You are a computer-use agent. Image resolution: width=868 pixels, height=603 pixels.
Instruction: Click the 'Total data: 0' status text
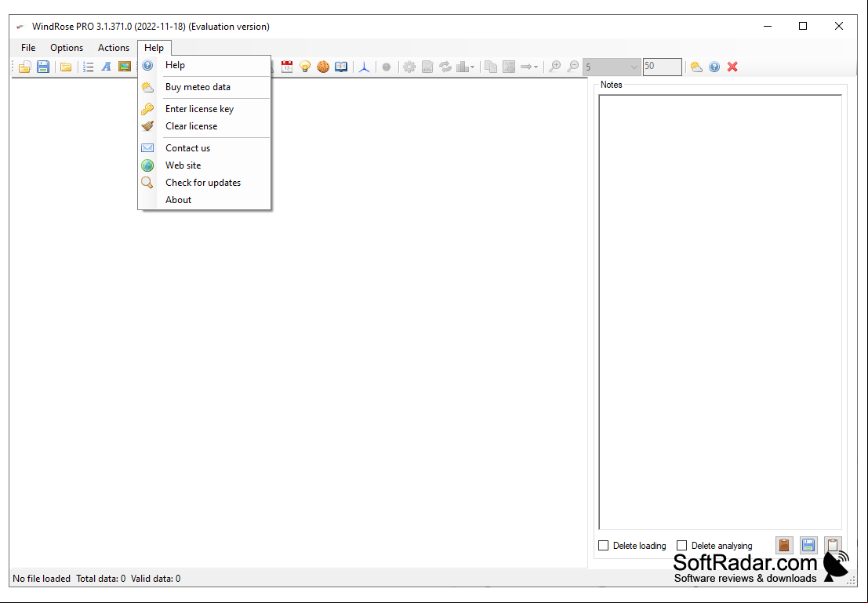point(100,579)
